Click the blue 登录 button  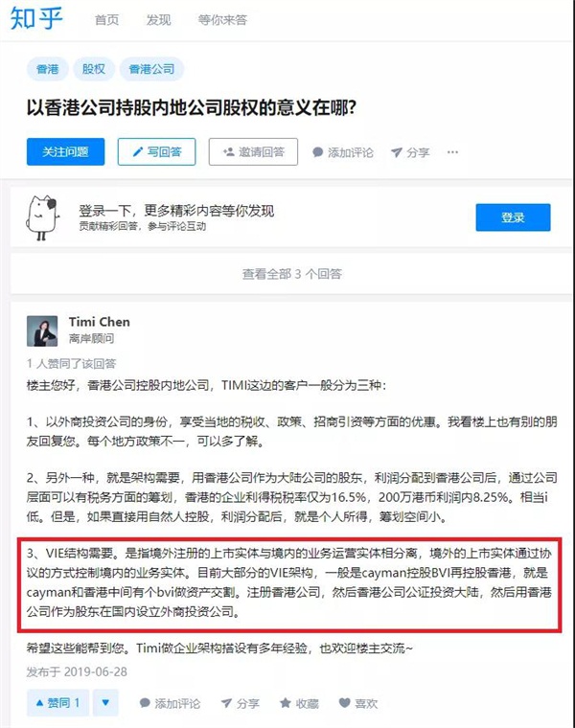tap(513, 217)
